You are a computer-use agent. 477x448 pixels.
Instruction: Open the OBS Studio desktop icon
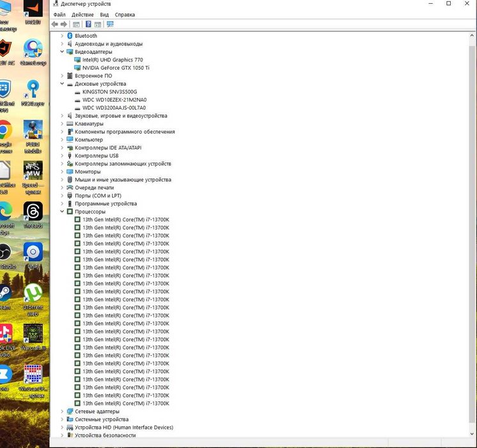pos(6,256)
